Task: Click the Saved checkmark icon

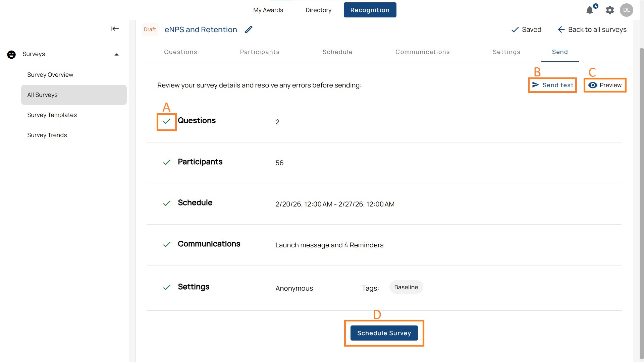Action: point(515,30)
